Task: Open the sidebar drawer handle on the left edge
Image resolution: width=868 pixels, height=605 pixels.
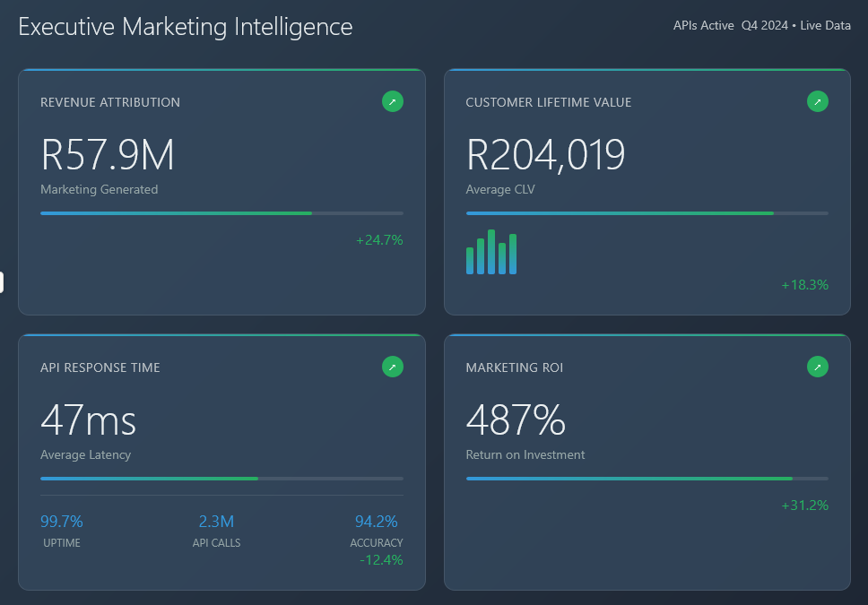Action: 3,281
